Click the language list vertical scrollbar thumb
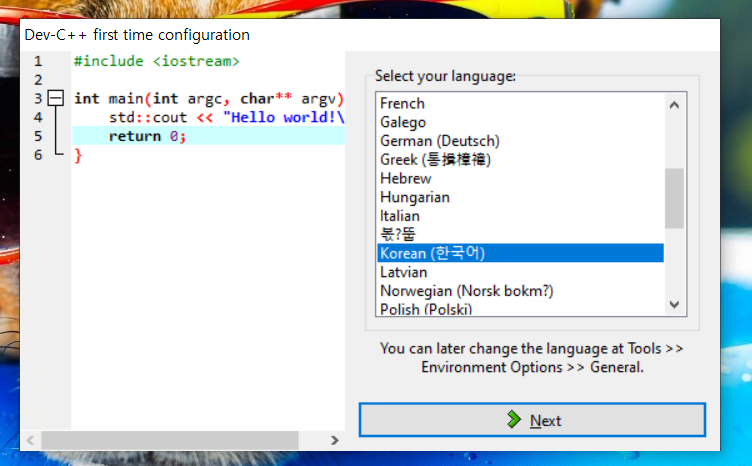Image resolution: width=752 pixels, height=466 pixels. (674, 198)
